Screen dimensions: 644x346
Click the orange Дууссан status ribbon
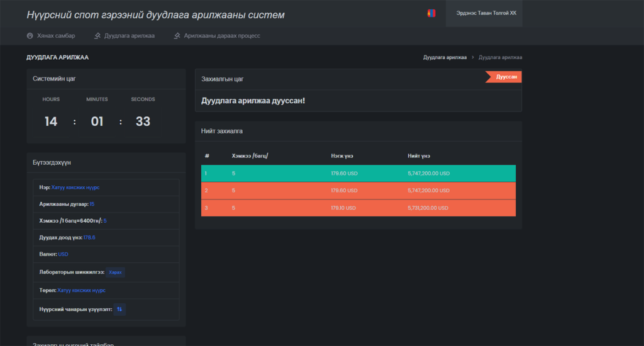click(505, 77)
